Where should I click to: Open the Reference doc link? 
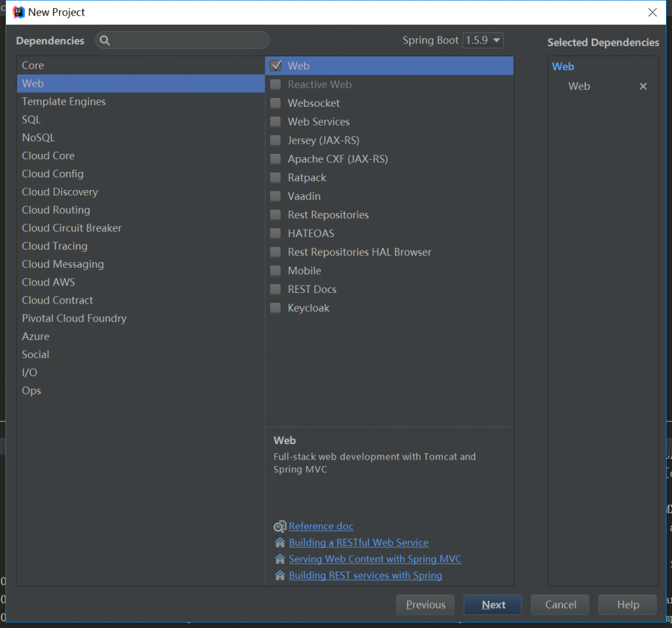[x=321, y=526]
